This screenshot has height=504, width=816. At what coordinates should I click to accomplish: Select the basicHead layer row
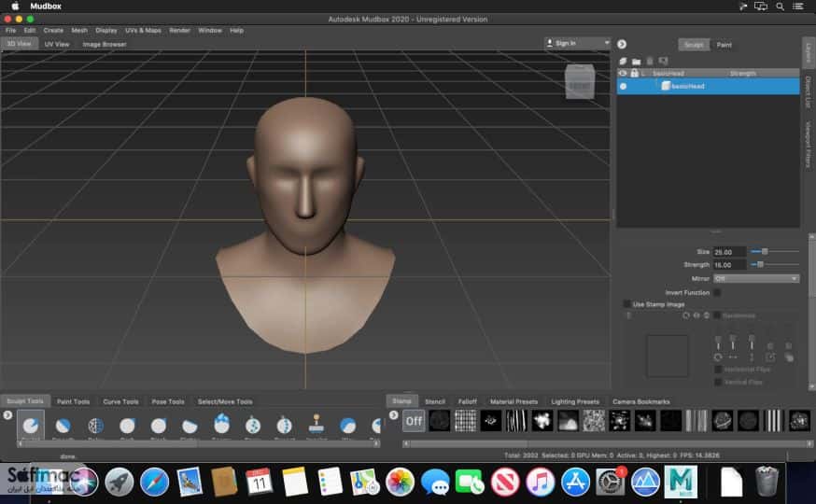pos(708,86)
